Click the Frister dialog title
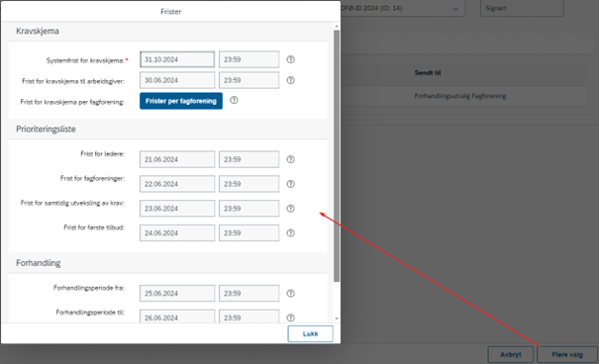The width and height of the screenshot is (599, 364). tap(170, 12)
